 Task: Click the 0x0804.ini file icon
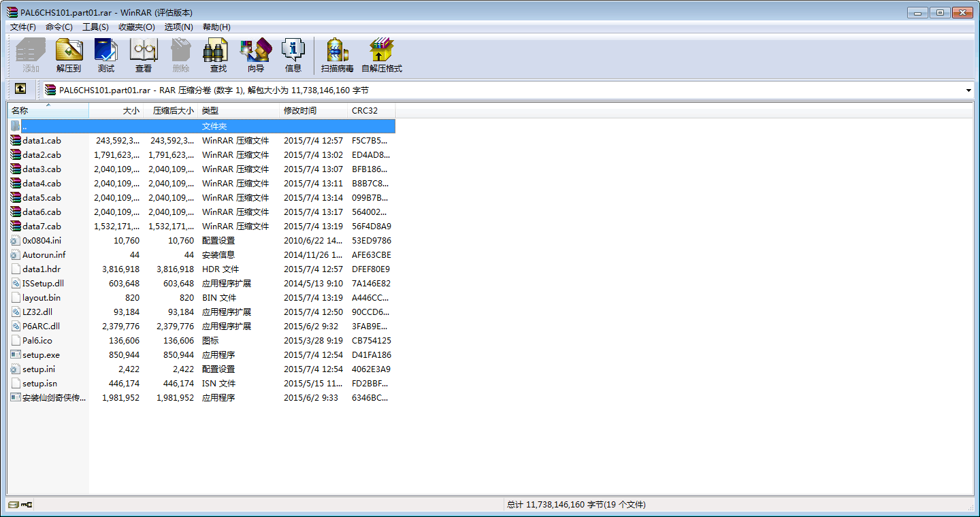point(16,240)
